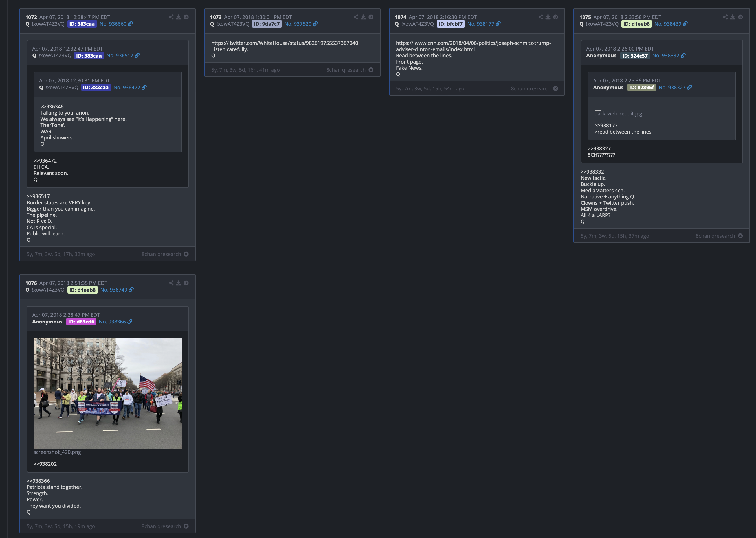Open post 1075 via the arrow circle icon
Viewport: 756px width, 538px height.
point(740,17)
